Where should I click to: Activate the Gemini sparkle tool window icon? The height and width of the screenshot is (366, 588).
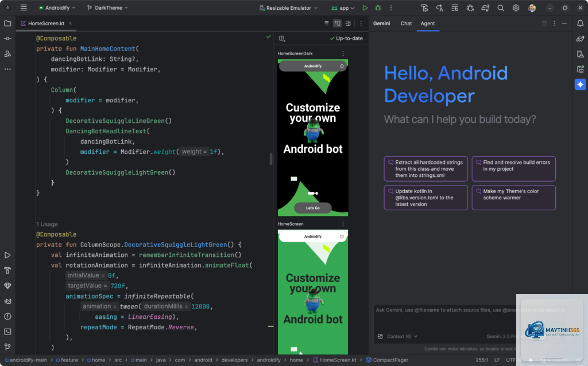(x=580, y=84)
